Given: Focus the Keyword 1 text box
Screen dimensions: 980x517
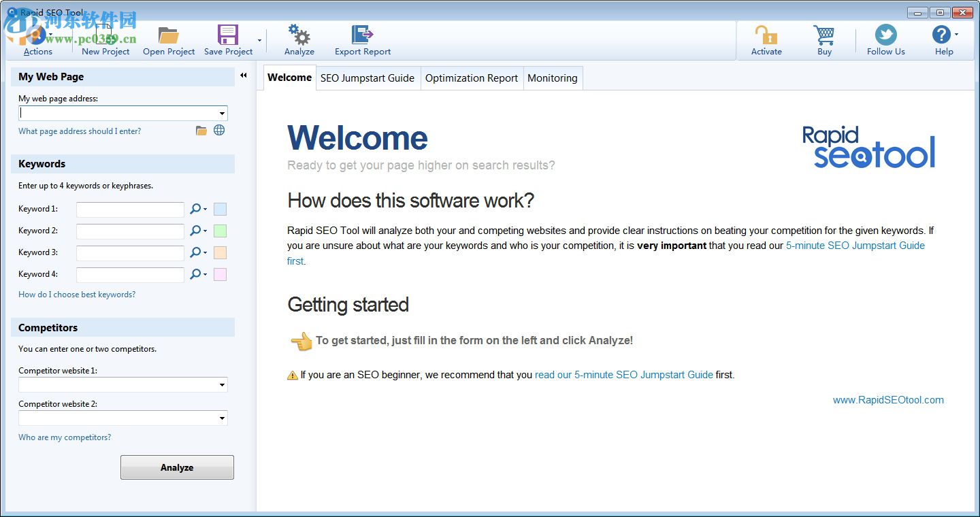Looking at the screenshot, I should tap(130, 210).
